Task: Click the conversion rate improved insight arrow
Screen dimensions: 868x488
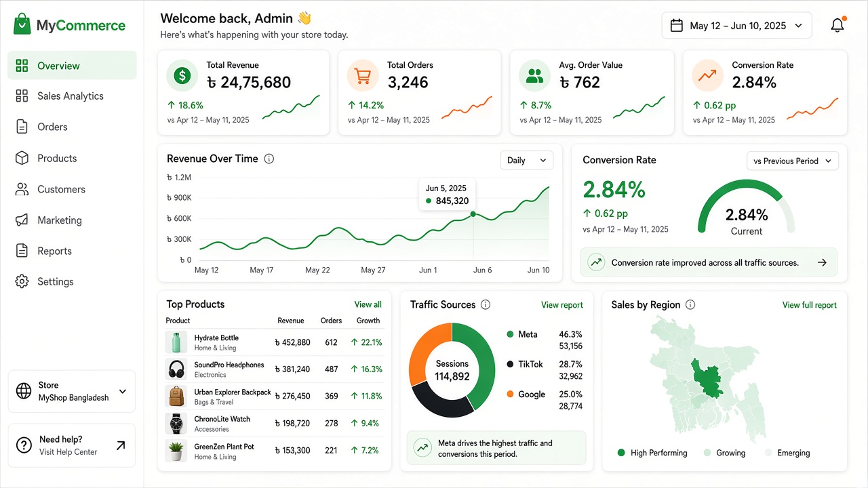Action: click(x=822, y=262)
